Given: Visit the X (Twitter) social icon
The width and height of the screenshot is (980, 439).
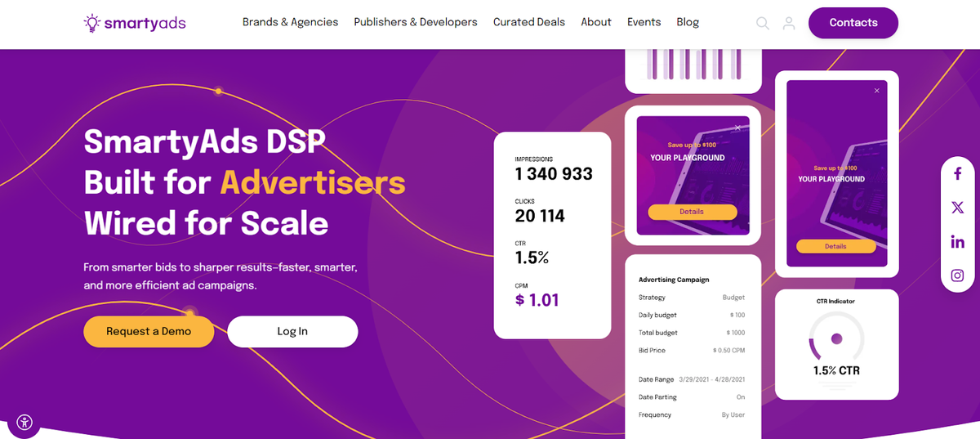Looking at the screenshot, I should (957, 208).
